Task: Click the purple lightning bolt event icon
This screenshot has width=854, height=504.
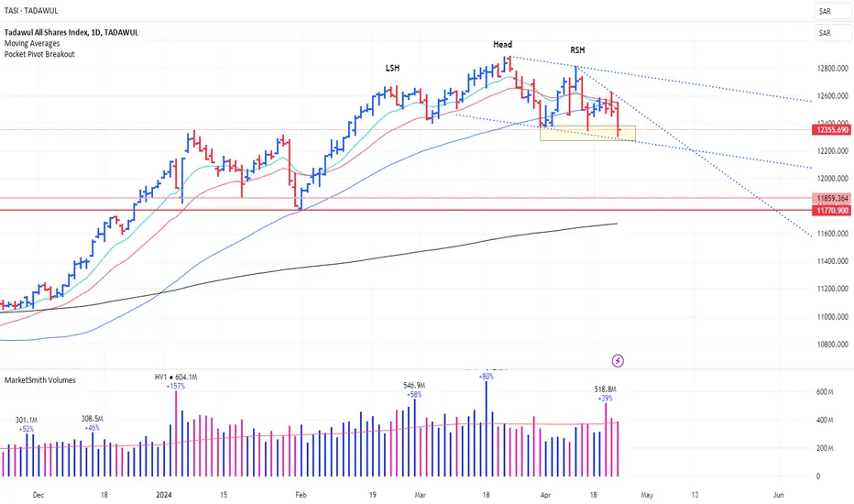Action: 618,361
